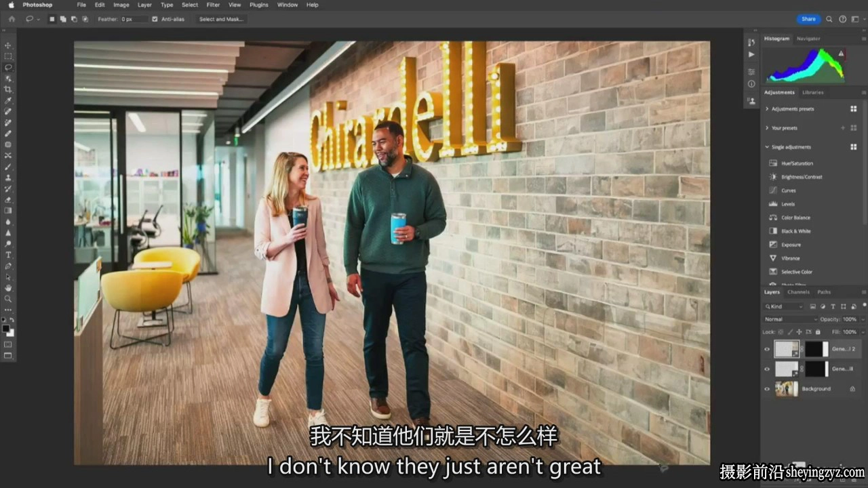Click the Color Balance adjustment
868x488 pixels.
click(790, 218)
